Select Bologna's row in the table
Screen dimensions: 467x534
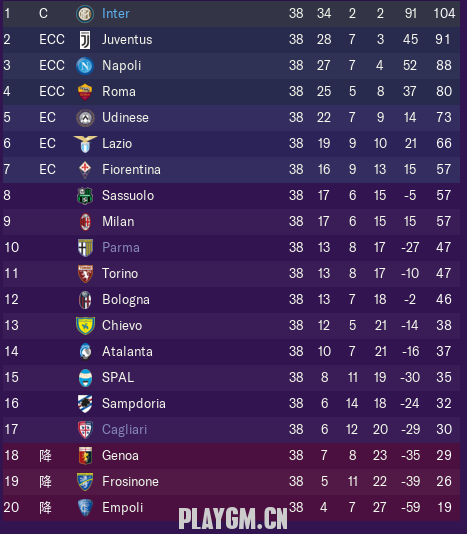(x=232, y=300)
